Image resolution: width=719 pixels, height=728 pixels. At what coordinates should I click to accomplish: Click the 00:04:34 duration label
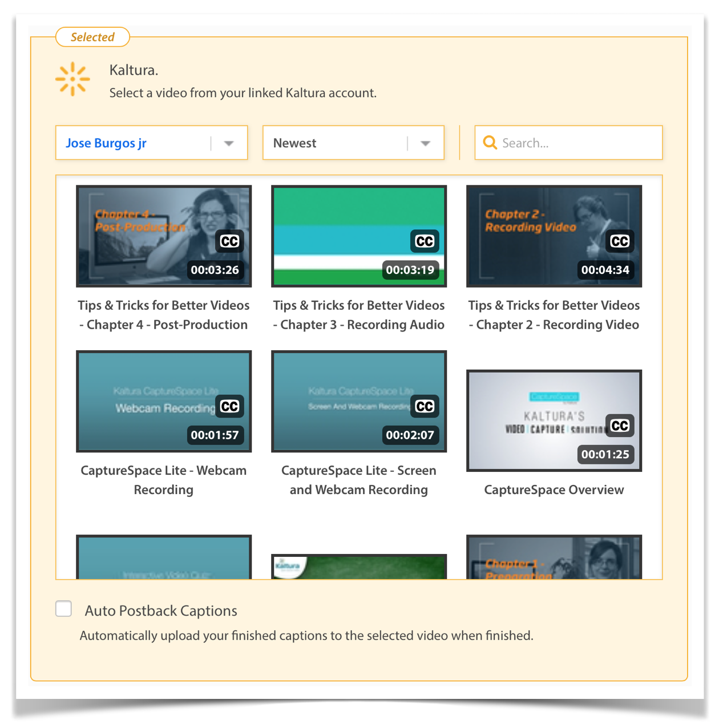(605, 270)
